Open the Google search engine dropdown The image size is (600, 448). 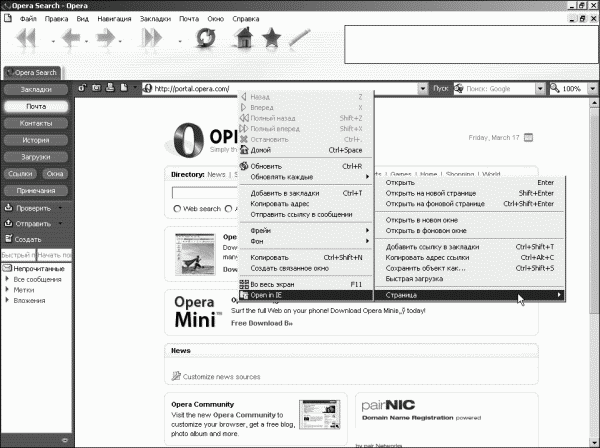click(540, 89)
